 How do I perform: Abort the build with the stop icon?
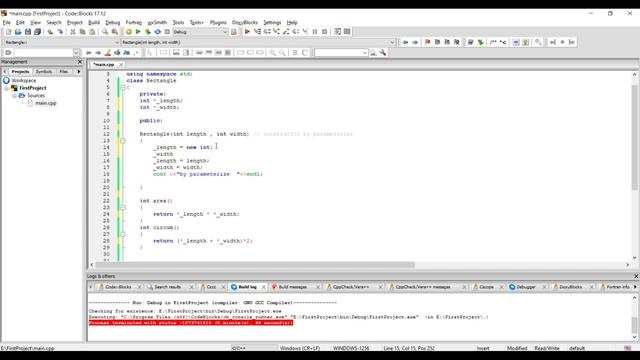coord(167,32)
